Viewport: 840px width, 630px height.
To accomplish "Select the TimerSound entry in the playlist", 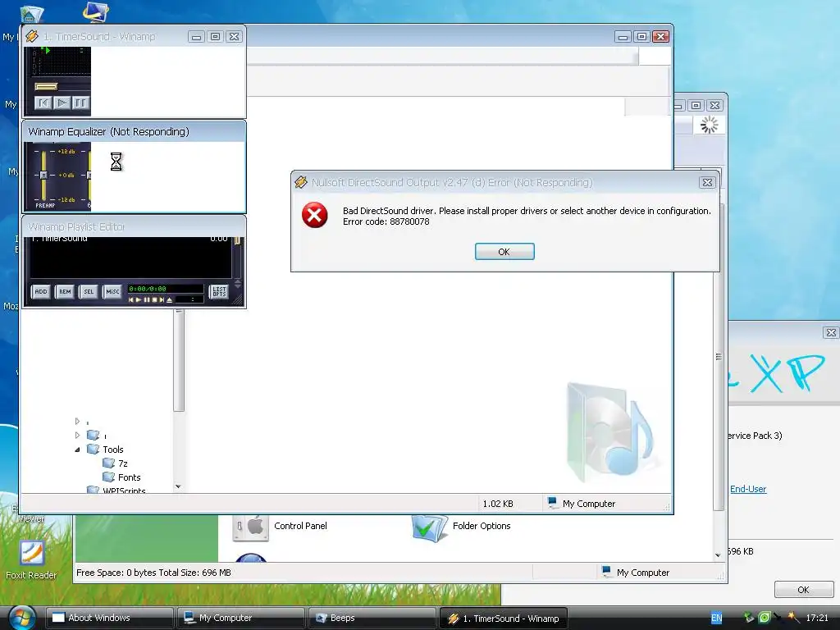I will (130, 239).
